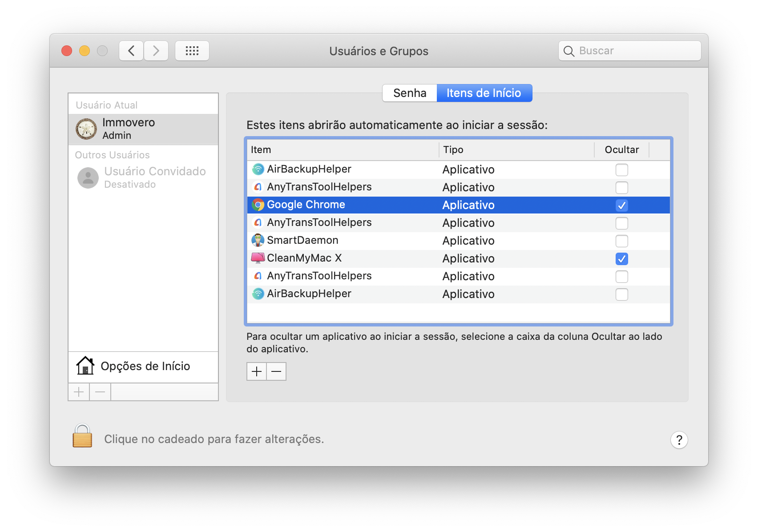Viewport: 758px width, 532px height.
Task: Open the help question mark button
Action: click(679, 440)
